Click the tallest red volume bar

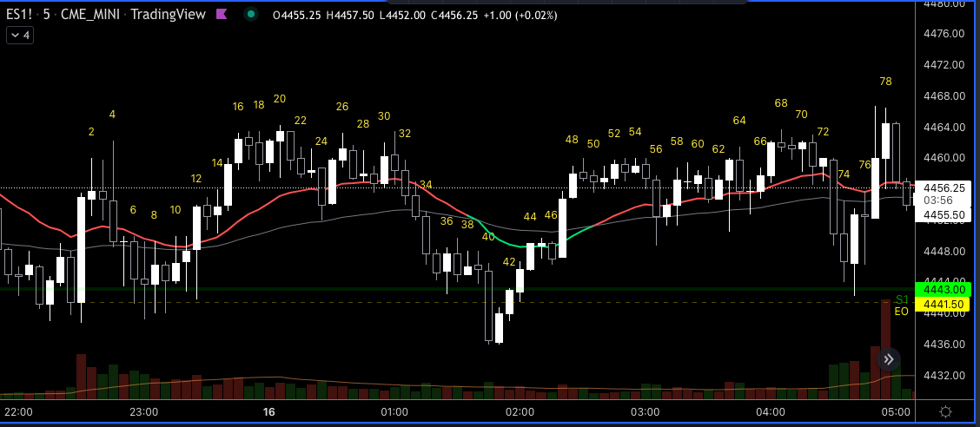pyautogui.click(x=885, y=350)
